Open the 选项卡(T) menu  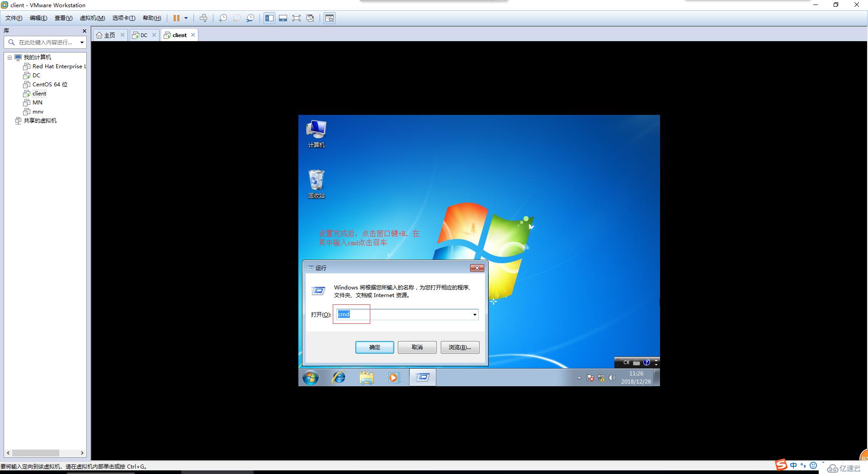coord(124,18)
